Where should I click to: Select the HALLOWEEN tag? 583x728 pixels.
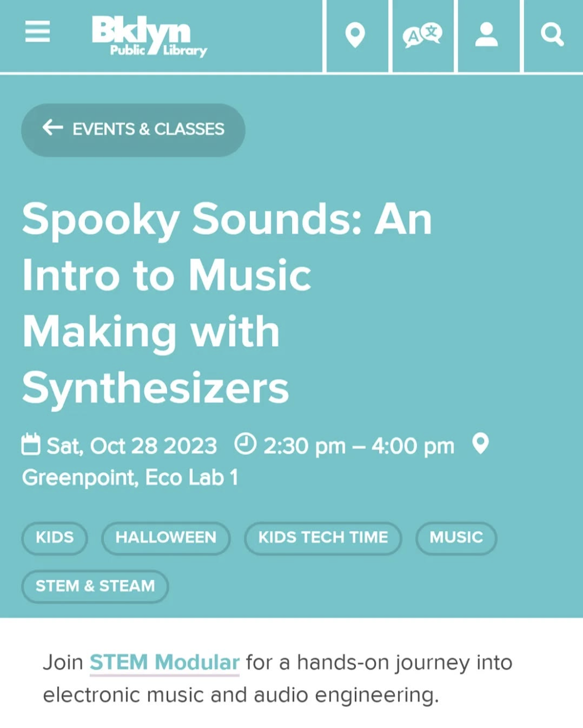point(165,538)
